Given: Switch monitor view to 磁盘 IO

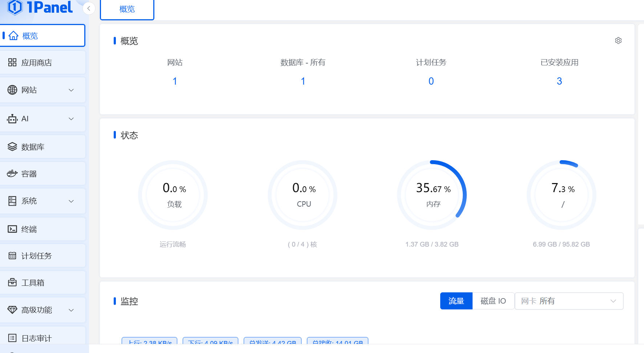Looking at the screenshot, I should coord(493,301).
